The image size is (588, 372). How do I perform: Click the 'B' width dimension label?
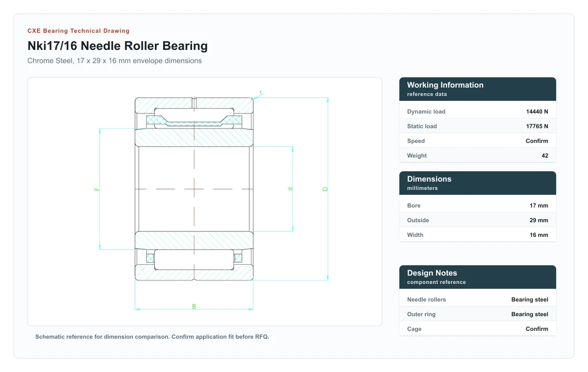click(194, 306)
